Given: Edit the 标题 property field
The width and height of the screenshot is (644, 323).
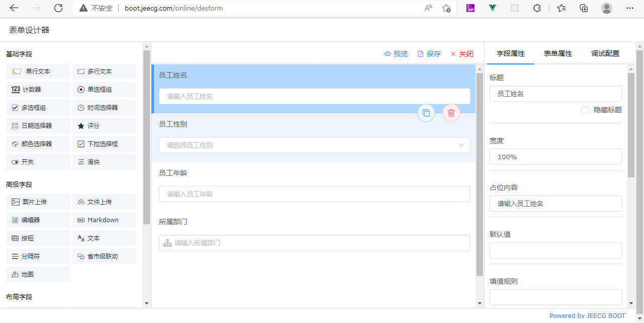Looking at the screenshot, I should coord(555,94).
